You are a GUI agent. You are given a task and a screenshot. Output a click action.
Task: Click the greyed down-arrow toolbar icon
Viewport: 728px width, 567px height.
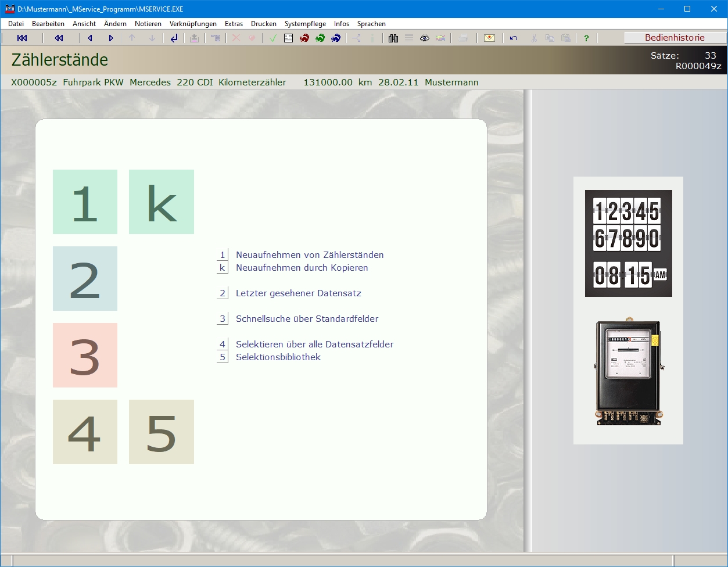coord(152,38)
